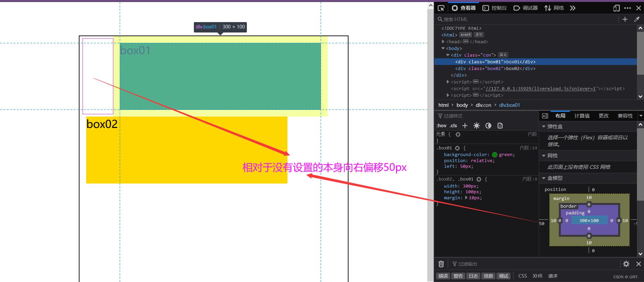Expand the first script node
This screenshot has height=282, width=644.
coord(448,82)
